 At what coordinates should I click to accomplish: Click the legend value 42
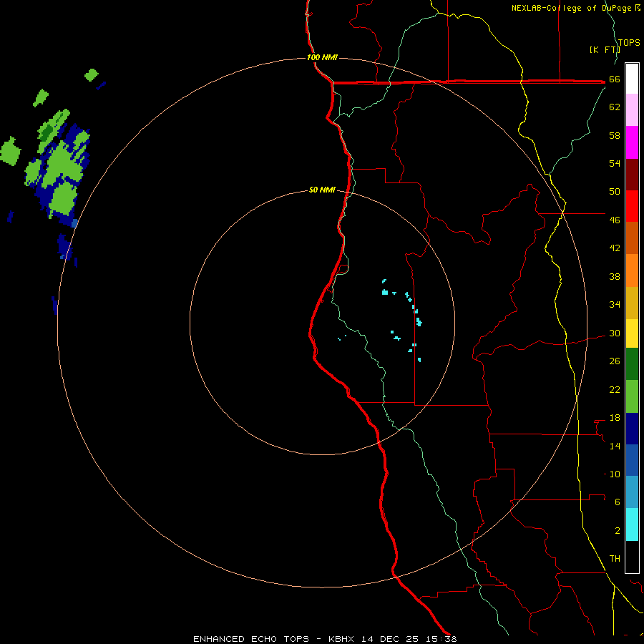click(615, 248)
